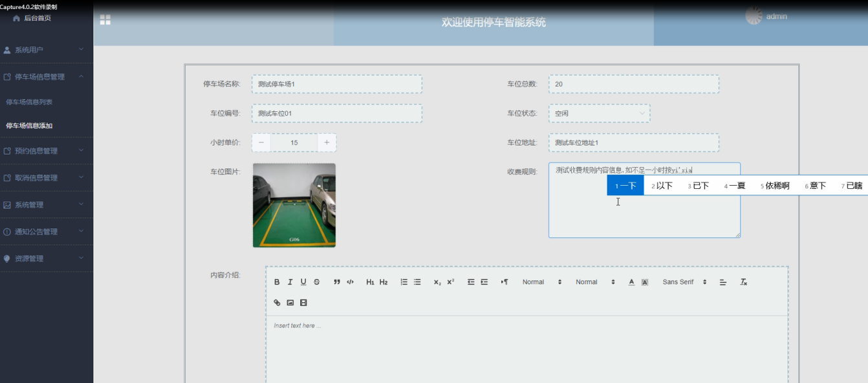Screen dimensions: 868x383
Task: Decrease 小时单价 with minus button
Action: [x=261, y=142]
